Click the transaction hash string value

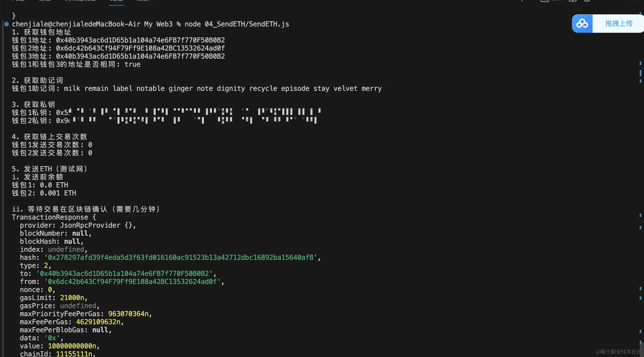[181, 258]
